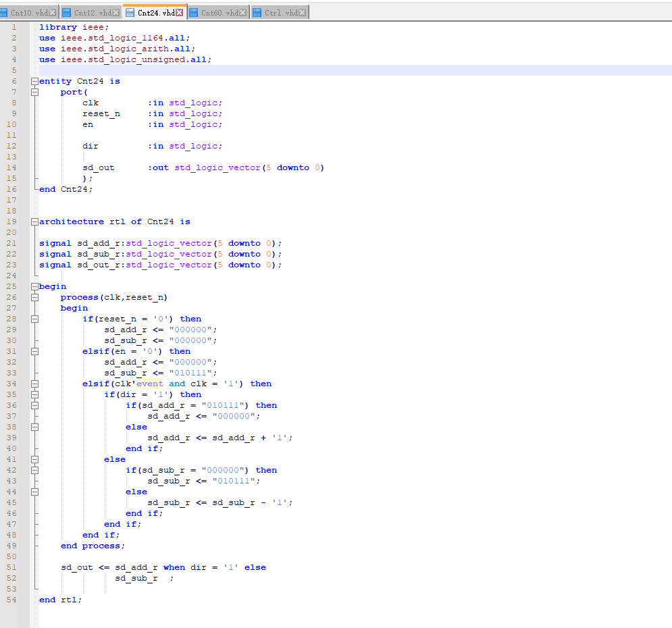Open the Cnt60.vhd tab
The image size is (672, 628).
(218, 13)
